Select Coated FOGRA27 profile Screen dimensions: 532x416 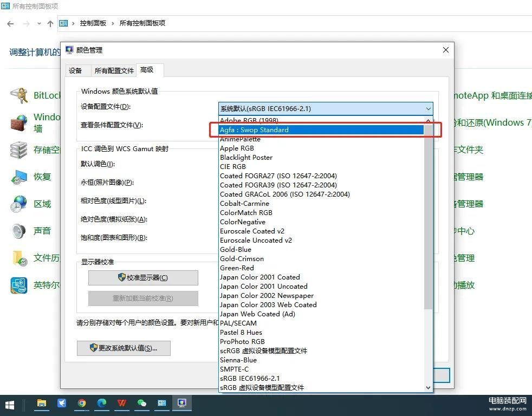pos(322,175)
